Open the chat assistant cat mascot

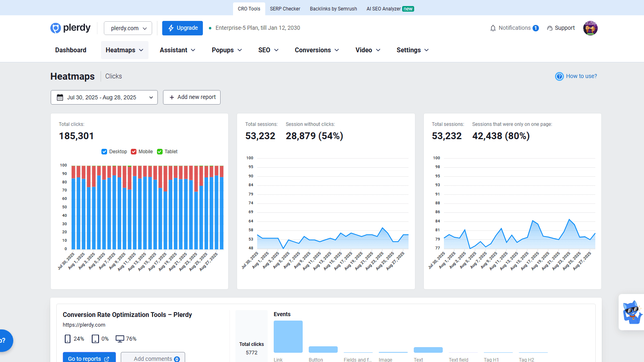(632, 312)
